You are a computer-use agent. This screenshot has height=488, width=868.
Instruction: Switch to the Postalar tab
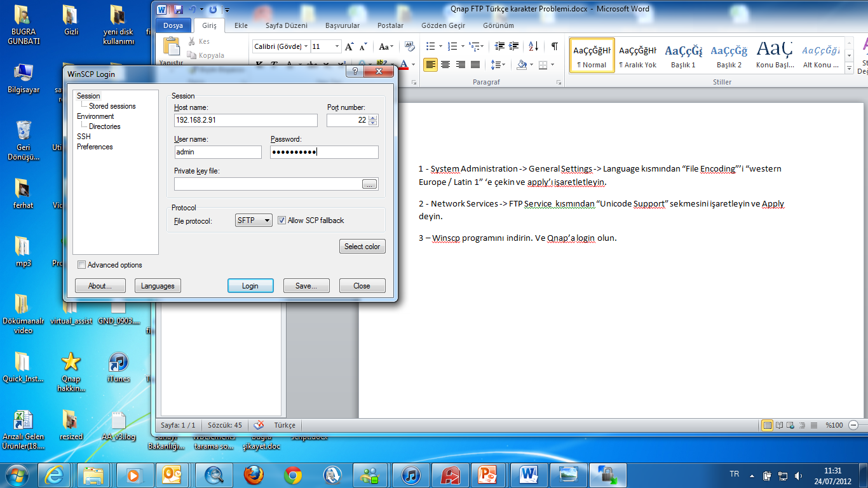coord(390,25)
